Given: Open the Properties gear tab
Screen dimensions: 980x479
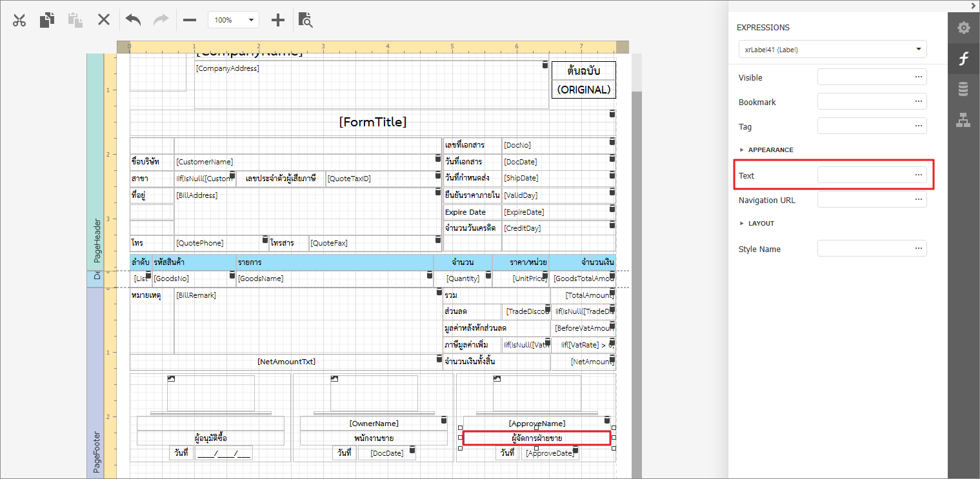Looking at the screenshot, I should point(963,28).
